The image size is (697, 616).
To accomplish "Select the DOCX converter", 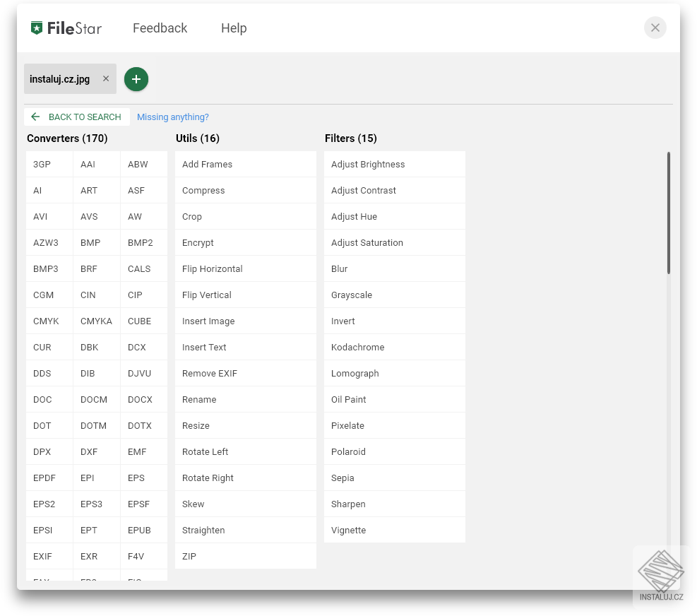I will click(144, 399).
